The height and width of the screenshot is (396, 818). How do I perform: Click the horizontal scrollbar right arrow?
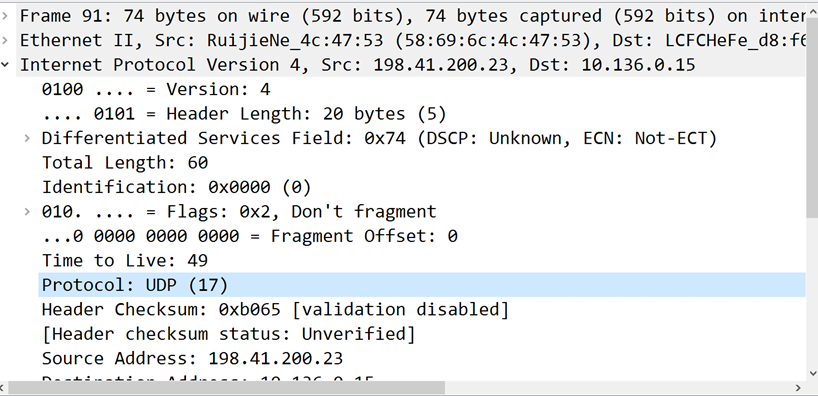coord(798,388)
